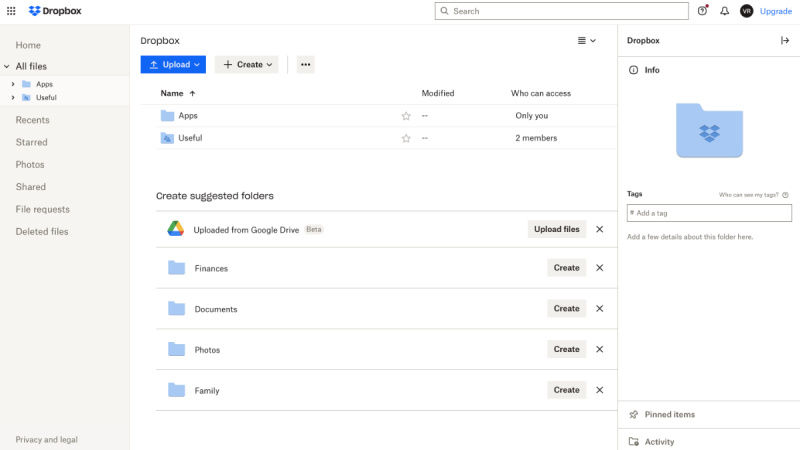The image size is (800, 450).
Task: Click the Family suggested folder icon
Action: (x=177, y=390)
